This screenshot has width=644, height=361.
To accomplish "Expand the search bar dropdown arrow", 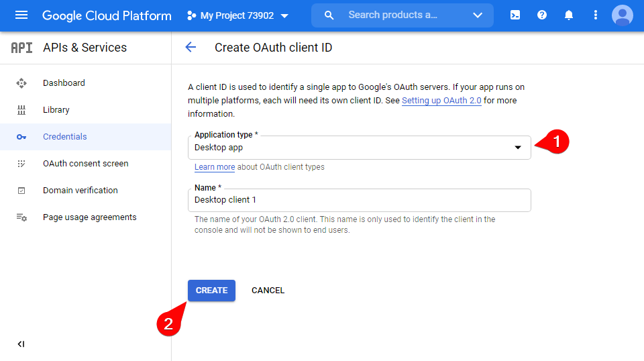I will (x=478, y=15).
